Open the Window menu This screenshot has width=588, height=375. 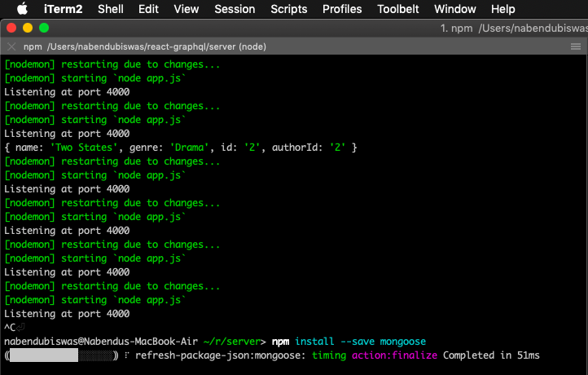(455, 9)
